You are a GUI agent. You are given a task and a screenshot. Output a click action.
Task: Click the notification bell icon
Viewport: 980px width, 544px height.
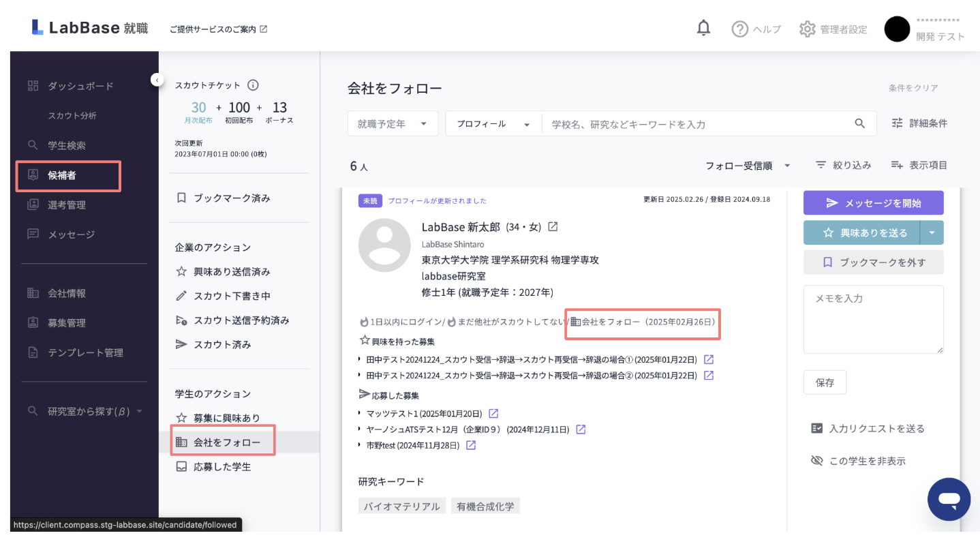(x=703, y=28)
